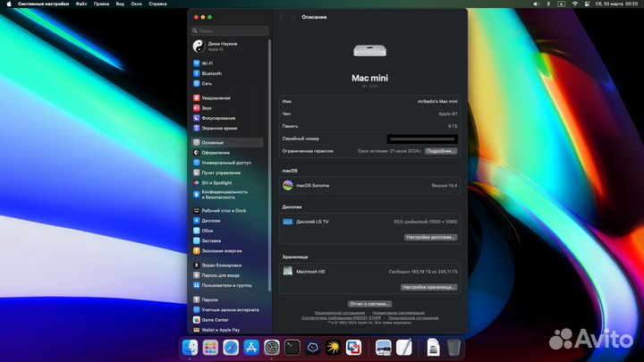This screenshot has height=362, width=644.
Task: Click the computer name mrRadio's Mac mini
Action: coord(437,101)
